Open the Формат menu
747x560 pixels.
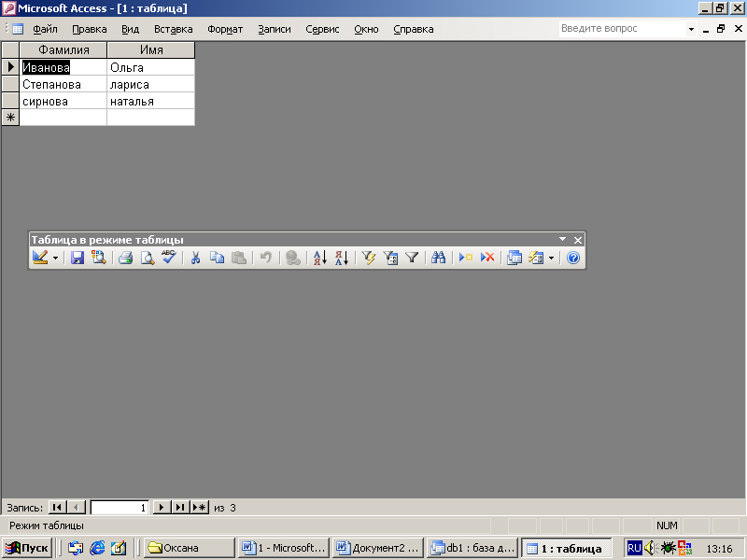[225, 29]
